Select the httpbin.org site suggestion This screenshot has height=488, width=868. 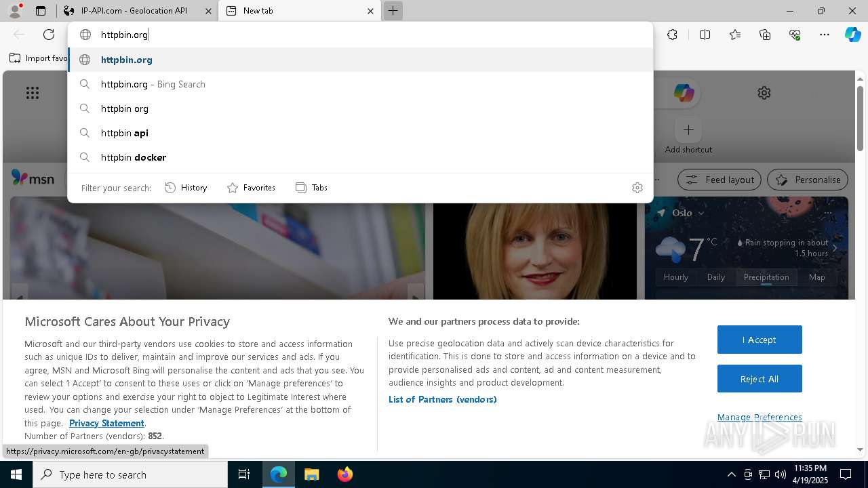(x=360, y=60)
